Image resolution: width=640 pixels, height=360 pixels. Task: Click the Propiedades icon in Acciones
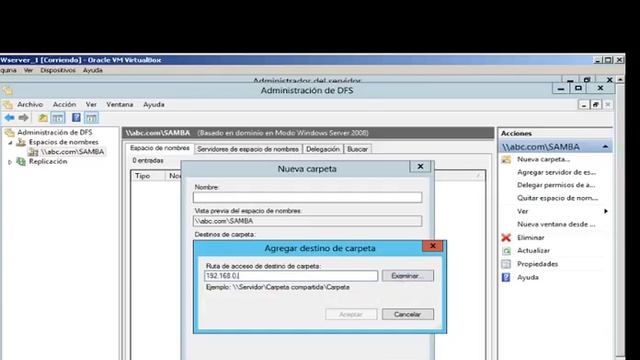pos(506,264)
